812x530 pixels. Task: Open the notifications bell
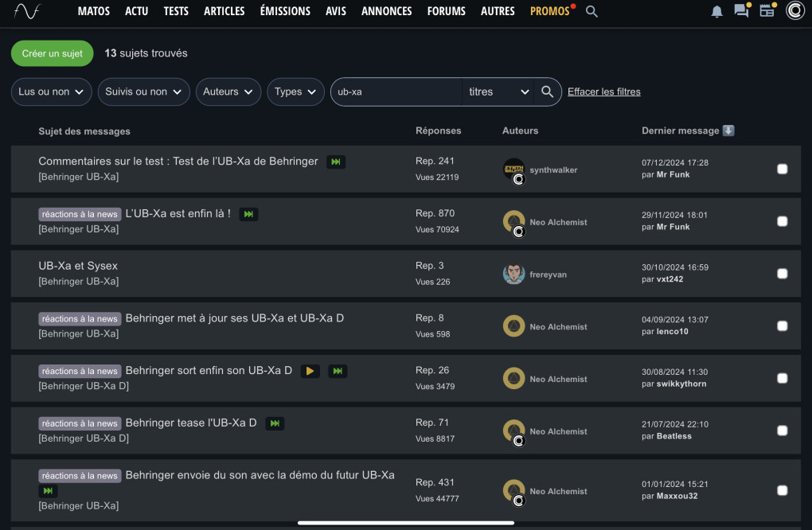tap(716, 11)
